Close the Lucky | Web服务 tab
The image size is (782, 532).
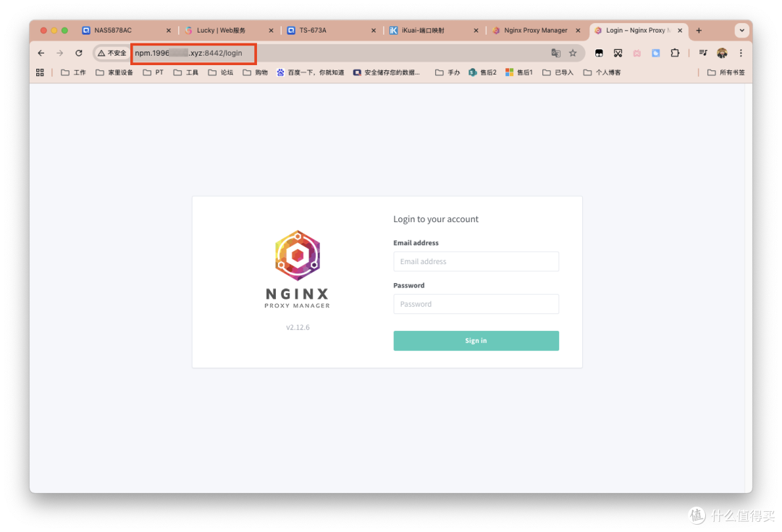click(271, 30)
